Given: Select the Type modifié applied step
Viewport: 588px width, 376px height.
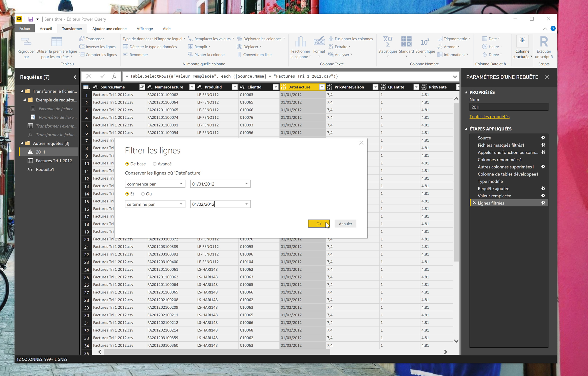Looking at the screenshot, I should click(x=509, y=181).
